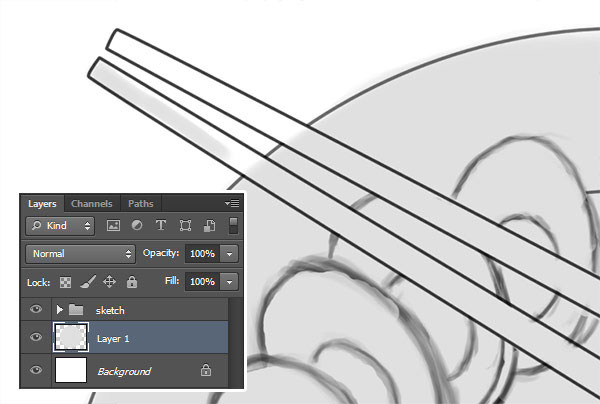This screenshot has width=600, height=404.
Task: Open the Kind filter dropdown
Action: click(60, 226)
